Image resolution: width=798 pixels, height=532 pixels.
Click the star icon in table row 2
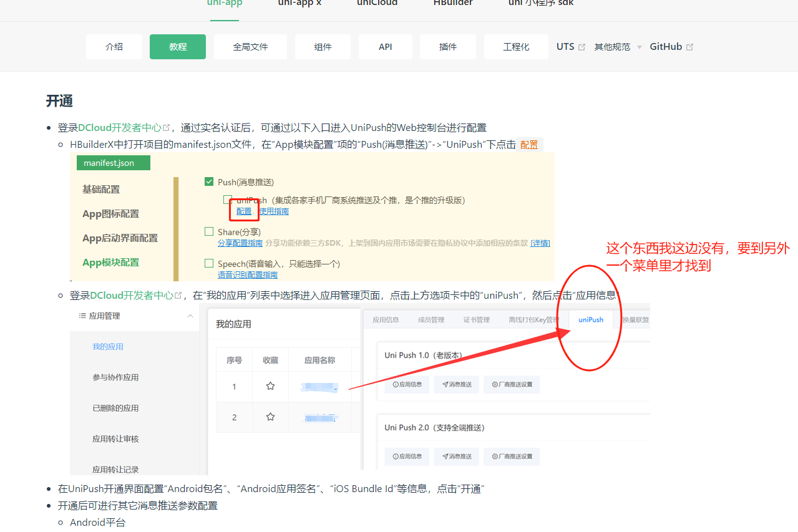[270, 417]
